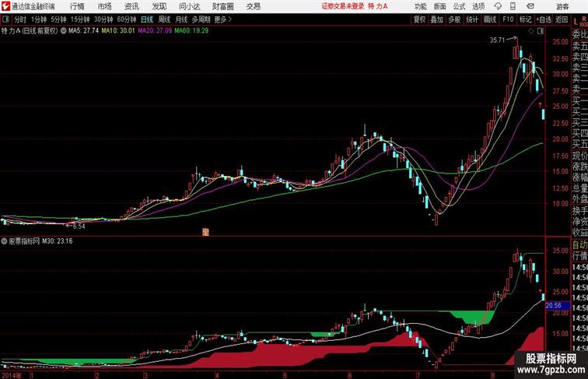Click the Tongdaxin red logo icon
Screen dimensions: 588x379
(5, 6)
